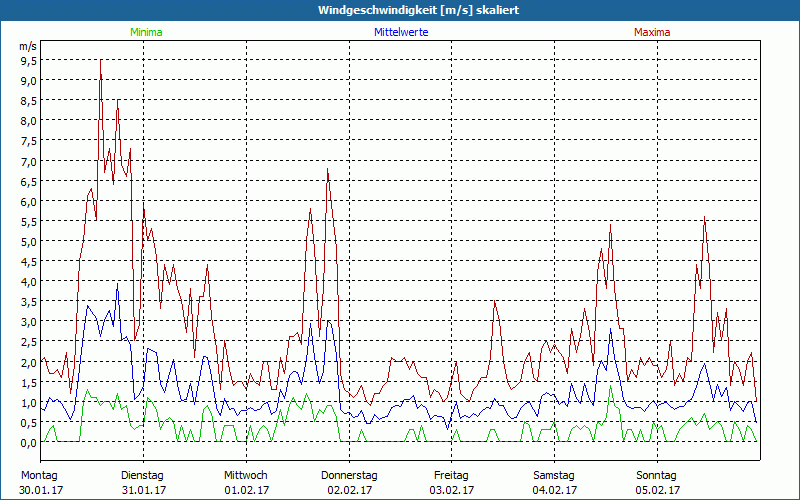
Task: Click the 1,0 y-axis value
Action: pos(29,403)
